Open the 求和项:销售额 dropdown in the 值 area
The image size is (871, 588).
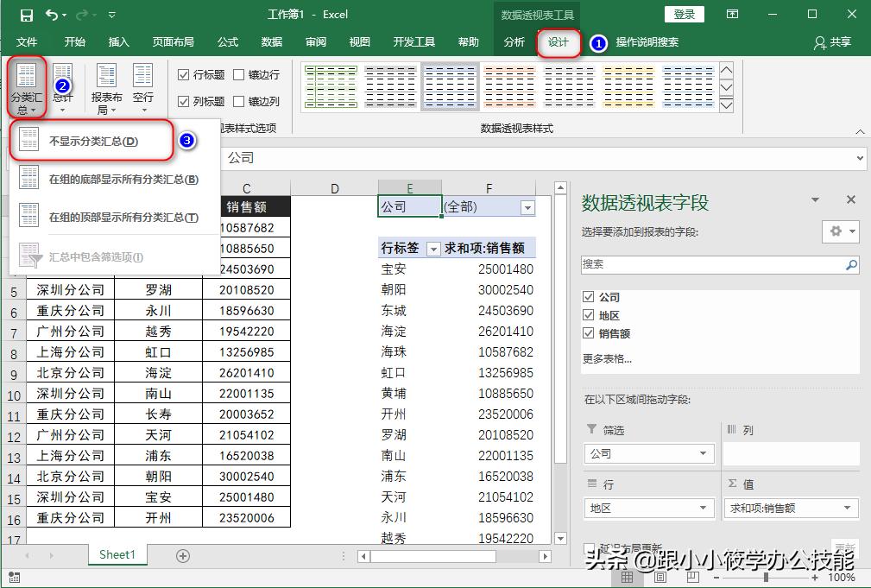pyautogui.click(x=847, y=508)
